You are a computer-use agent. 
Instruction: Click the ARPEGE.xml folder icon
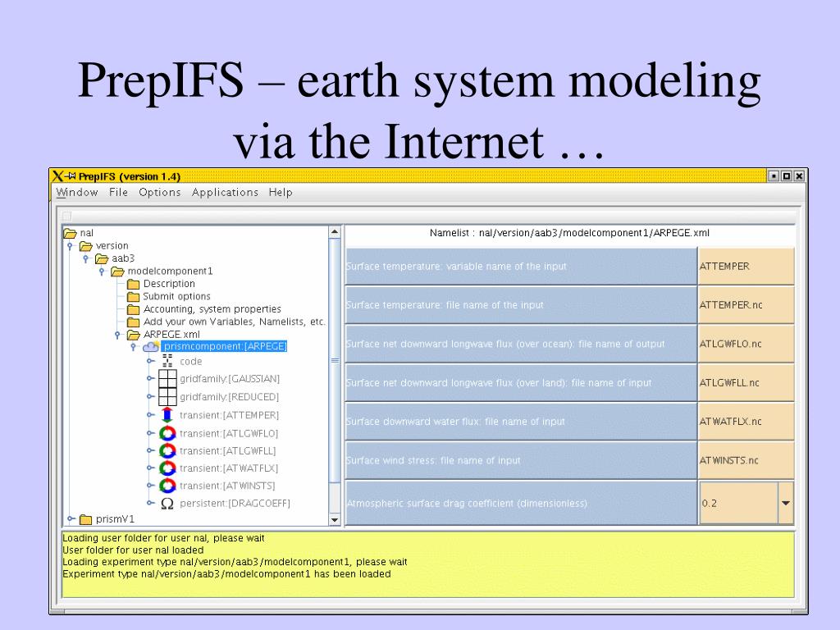click(x=134, y=336)
